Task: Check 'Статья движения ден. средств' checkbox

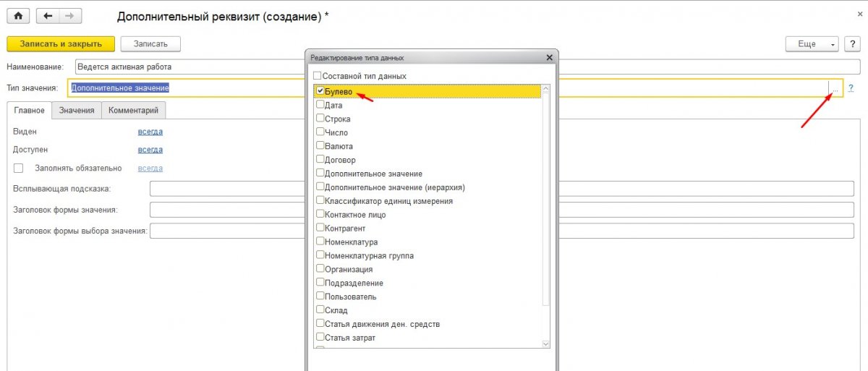Action: point(320,324)
